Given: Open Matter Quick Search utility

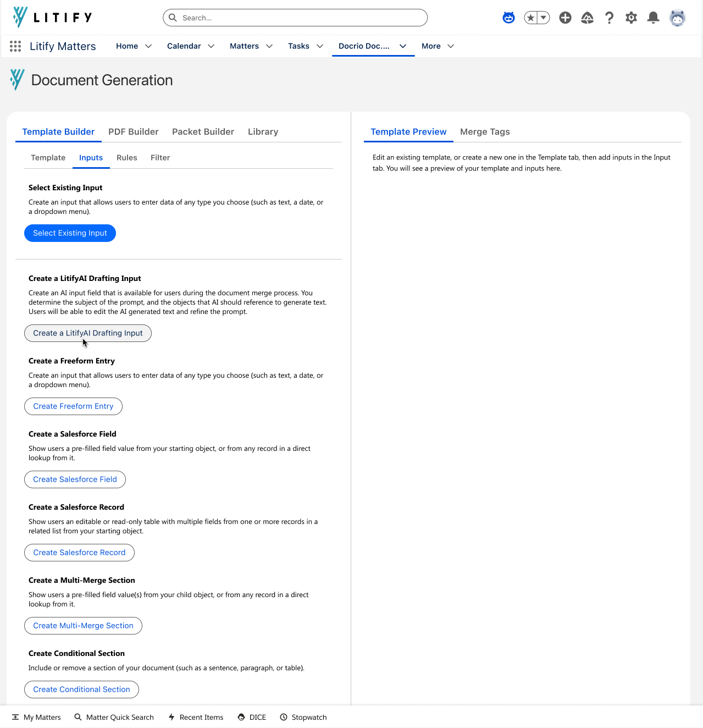Looking at the screenshot, I should tap(114, 717).
